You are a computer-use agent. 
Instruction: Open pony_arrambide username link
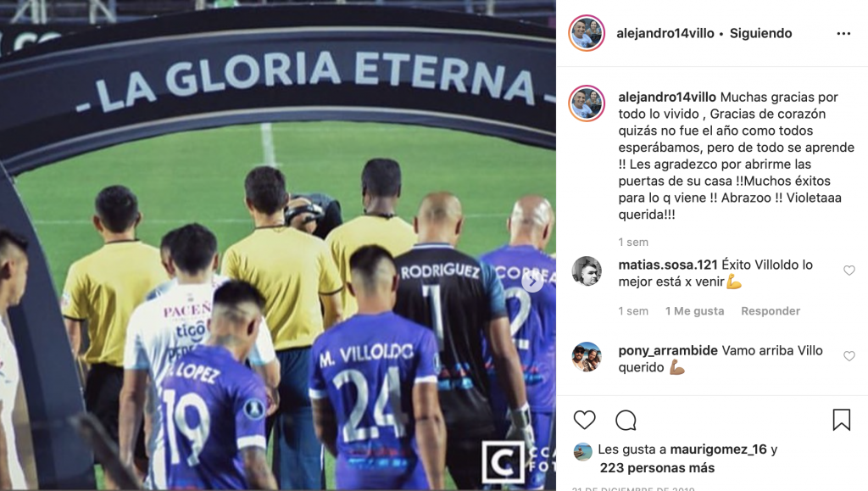coord(668,350)
